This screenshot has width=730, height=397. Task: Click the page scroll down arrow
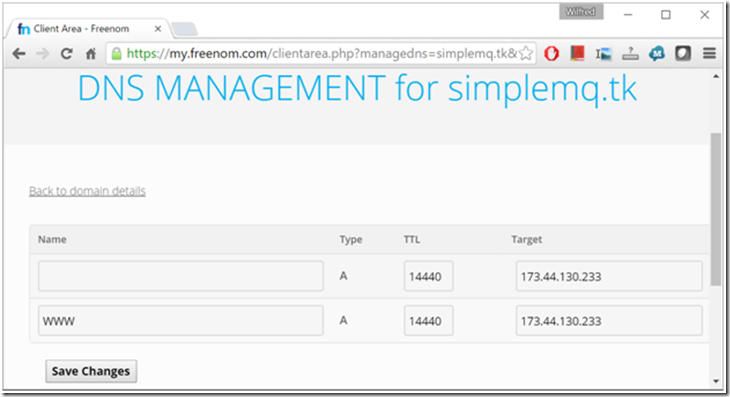[x=716, y=381]
